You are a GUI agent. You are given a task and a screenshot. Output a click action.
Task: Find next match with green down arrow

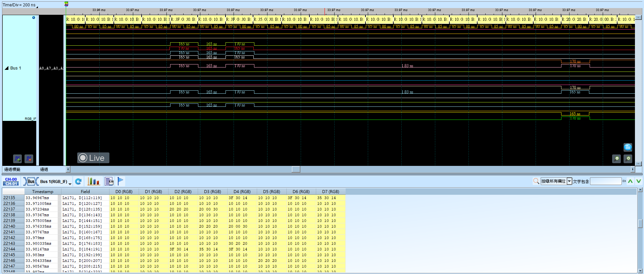[639, 181]
